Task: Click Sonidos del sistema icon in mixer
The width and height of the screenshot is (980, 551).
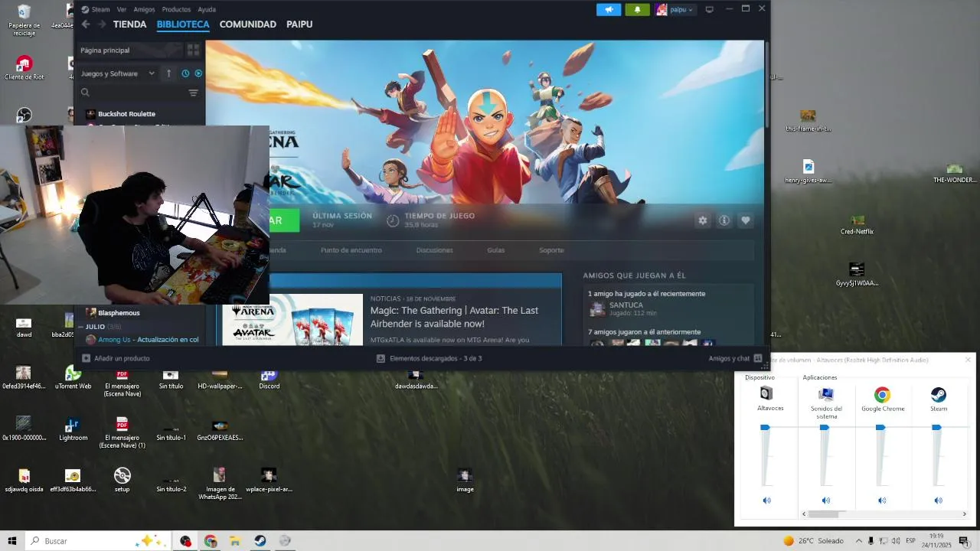Action: [x=826, y=394]
